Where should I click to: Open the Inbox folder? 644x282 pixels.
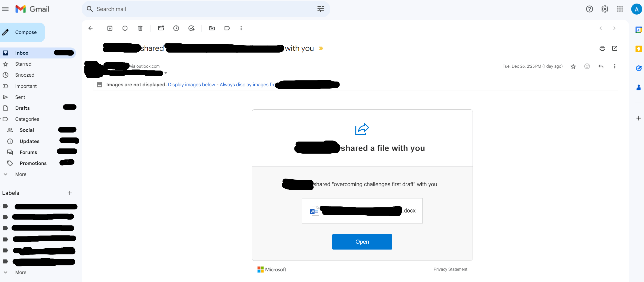[x=38, y=53]
